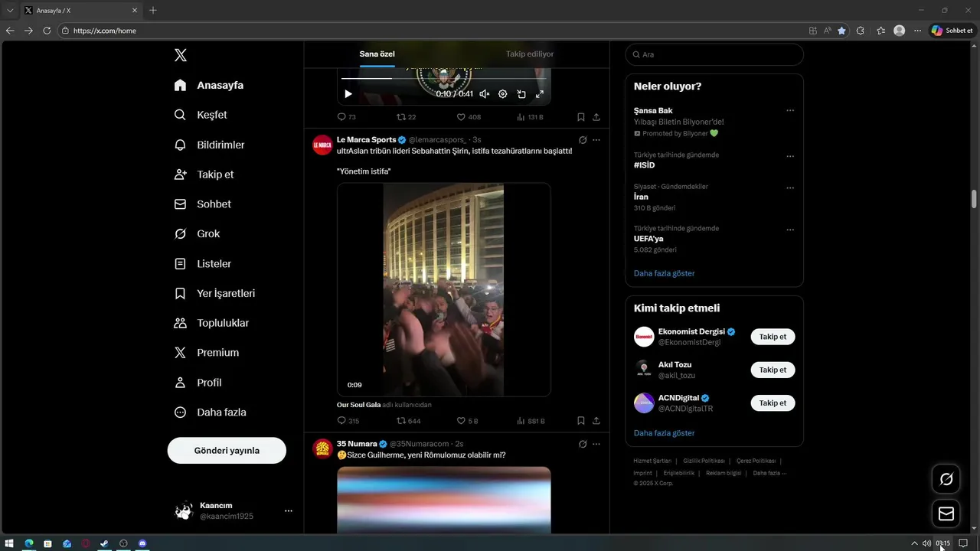
Task: Click Gönderi yayınla post button
Action: [227, 451]
